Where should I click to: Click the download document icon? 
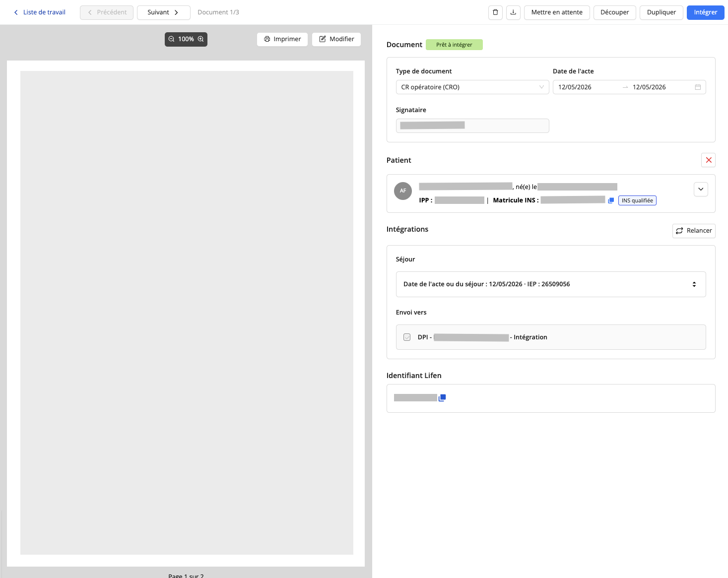(513, 12)
